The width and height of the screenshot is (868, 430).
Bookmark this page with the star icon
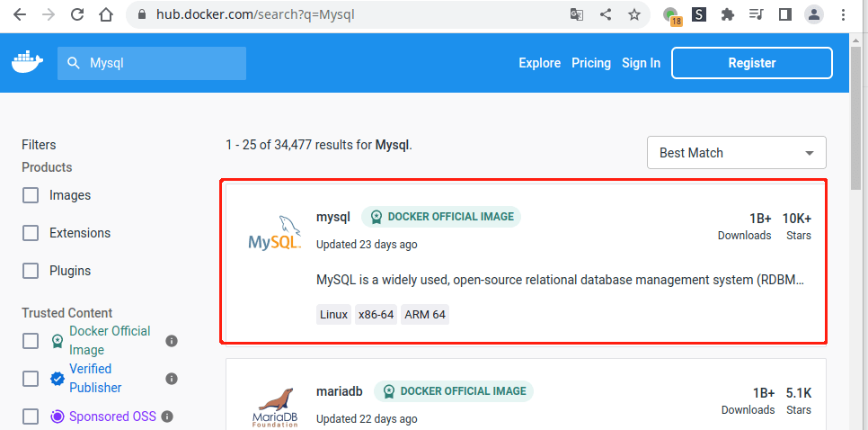click(x=634, y=15)
